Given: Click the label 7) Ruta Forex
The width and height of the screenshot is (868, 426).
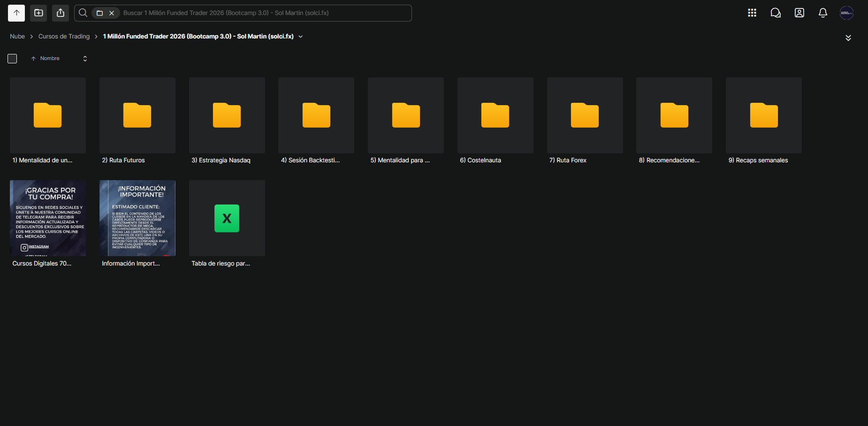Looking at the screenshot, I should point(568,160).
